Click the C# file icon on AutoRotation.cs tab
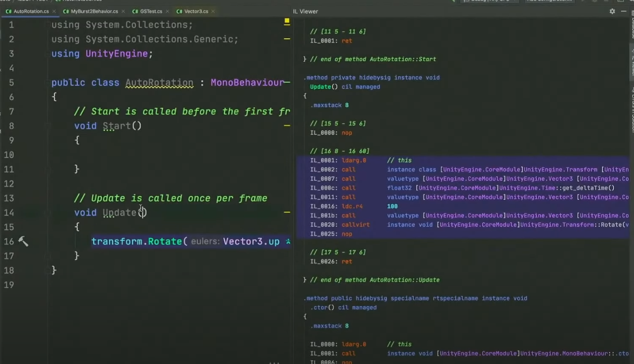Screen dimensions: 634x364 [9, 11]
